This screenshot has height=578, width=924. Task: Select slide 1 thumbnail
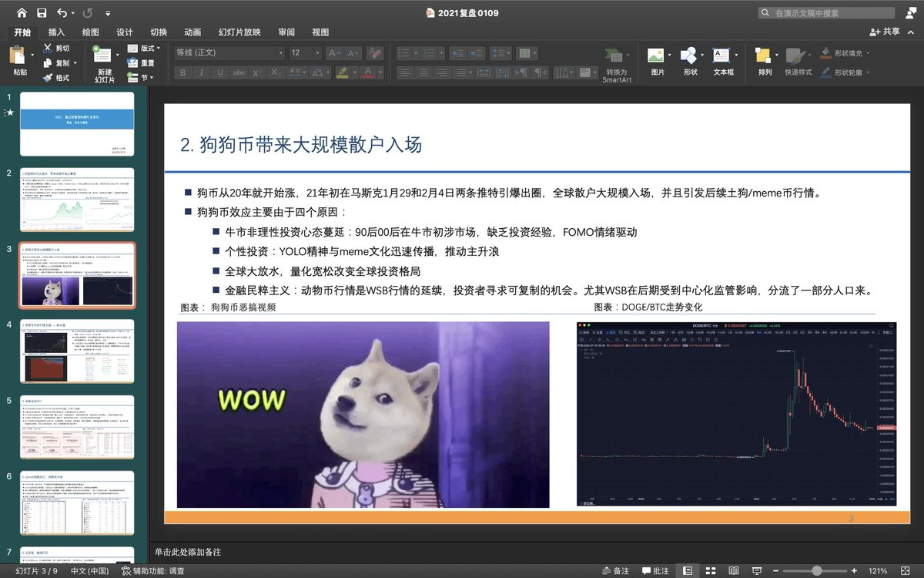pos(77,124)
